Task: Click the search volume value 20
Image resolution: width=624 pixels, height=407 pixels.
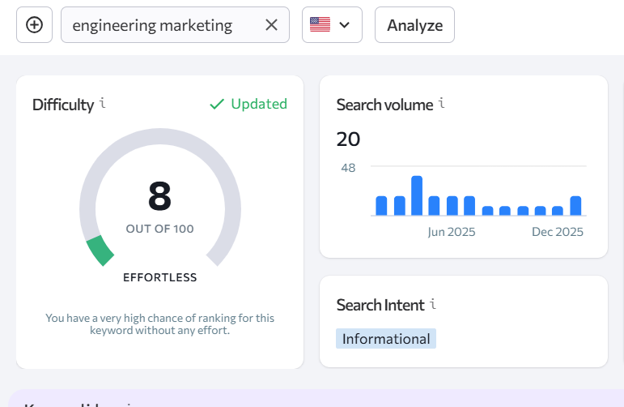Action: coord(348,139)
